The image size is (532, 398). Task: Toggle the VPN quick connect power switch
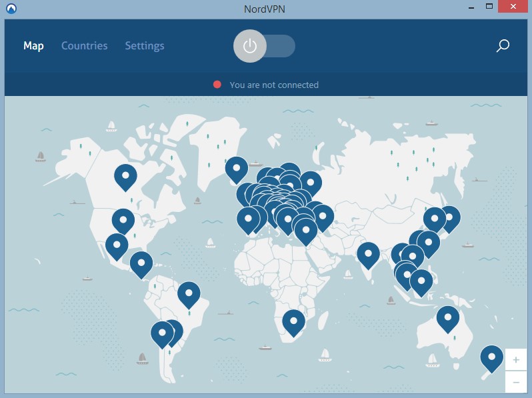tap(264, 46)
